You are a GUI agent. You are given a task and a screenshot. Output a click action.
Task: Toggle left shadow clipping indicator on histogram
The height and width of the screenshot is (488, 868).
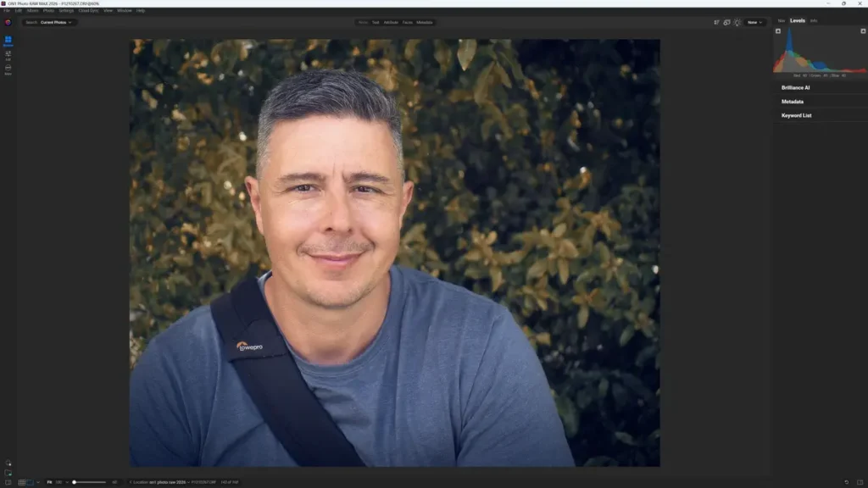pos(778,31)
